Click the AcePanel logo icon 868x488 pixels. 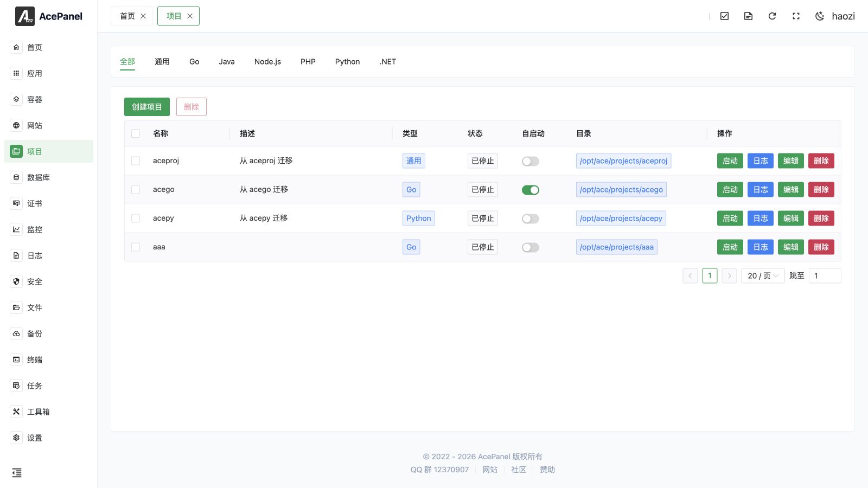pos(25,16)
